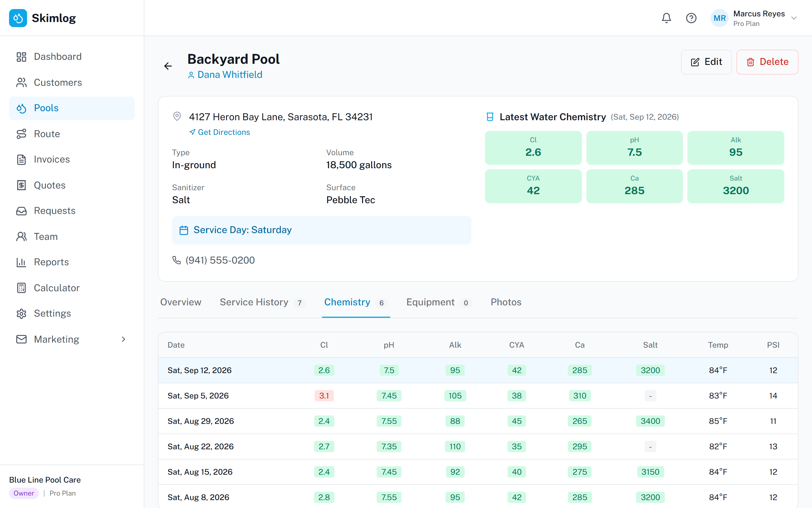The height and width of the screenshot is (508, 812).
Task: Click the Marketing envelope icon
Action: coord(21,339)
